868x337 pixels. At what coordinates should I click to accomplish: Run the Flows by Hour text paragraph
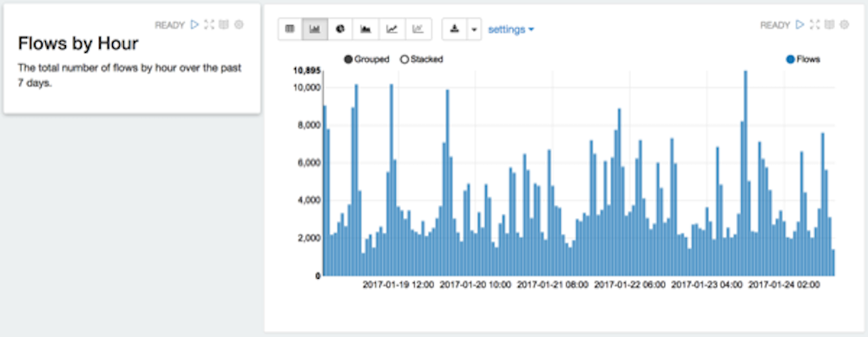coord(194,24)
